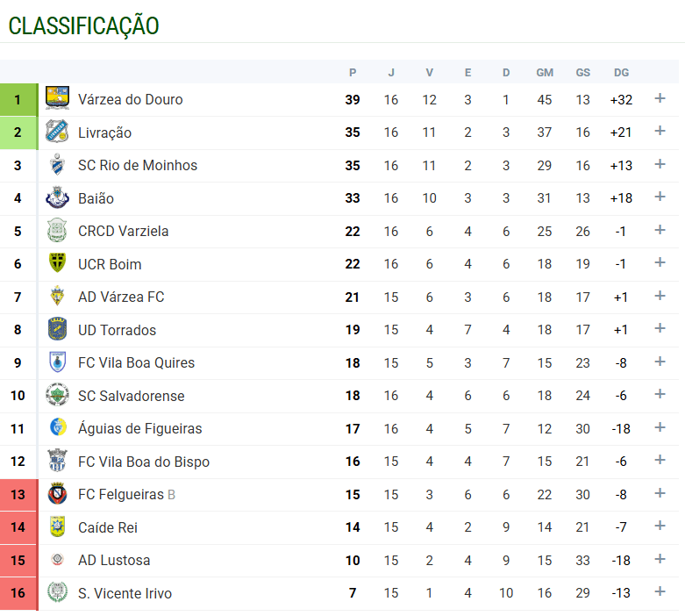Expand the AD Lustosa row details
685x616 pixels.
pyautogui.click(x=660, y=559)
